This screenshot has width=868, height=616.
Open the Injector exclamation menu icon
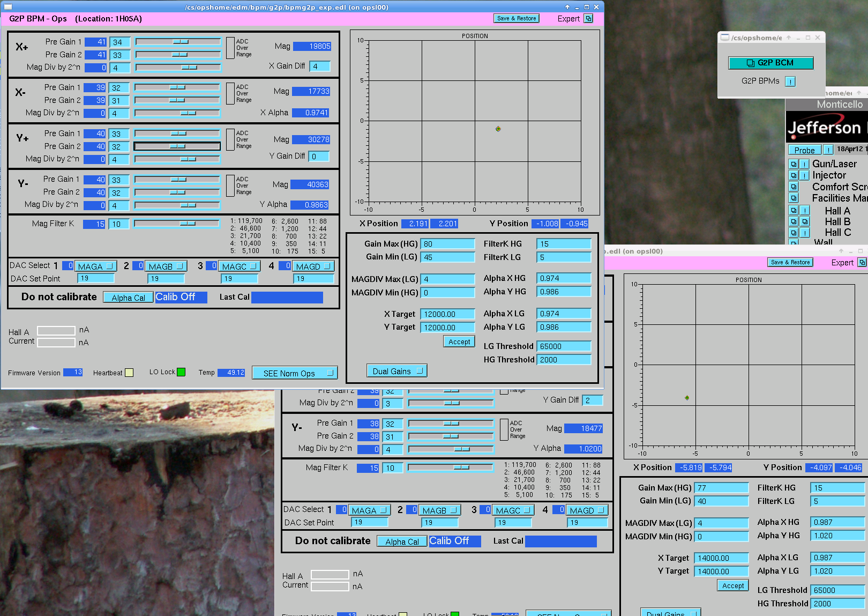coord(804,175)
